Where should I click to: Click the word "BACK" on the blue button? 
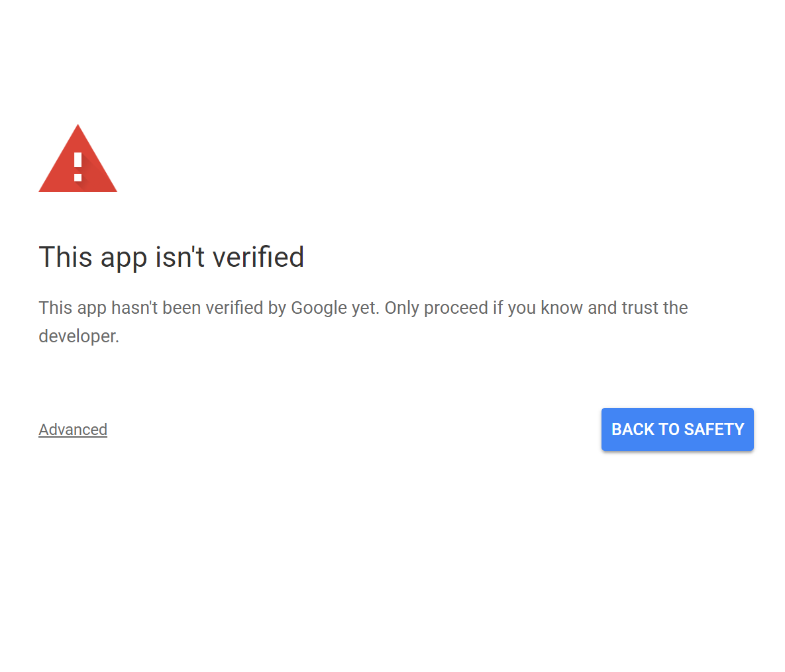[633, 429]
